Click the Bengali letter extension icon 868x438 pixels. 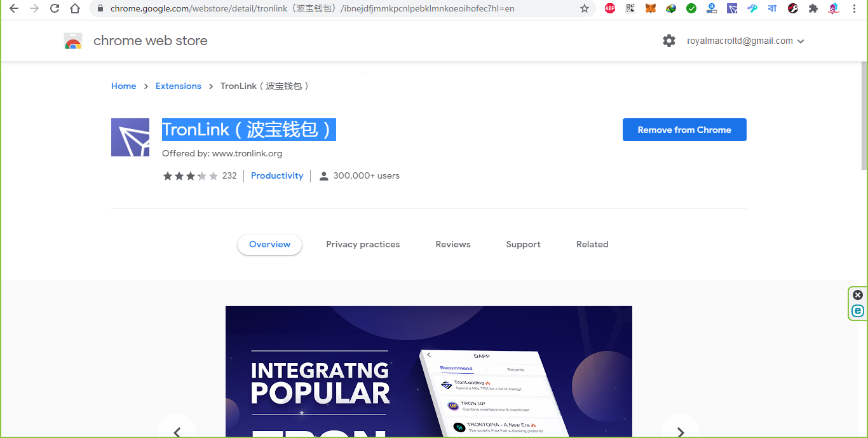click(x=773, y=8)
